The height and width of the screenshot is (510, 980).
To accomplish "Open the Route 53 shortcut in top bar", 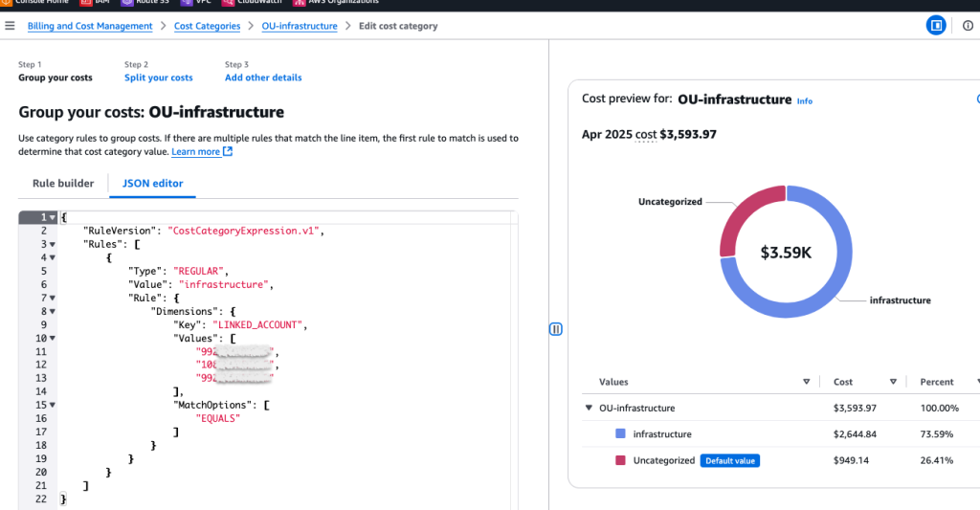I will pos(145,2).
